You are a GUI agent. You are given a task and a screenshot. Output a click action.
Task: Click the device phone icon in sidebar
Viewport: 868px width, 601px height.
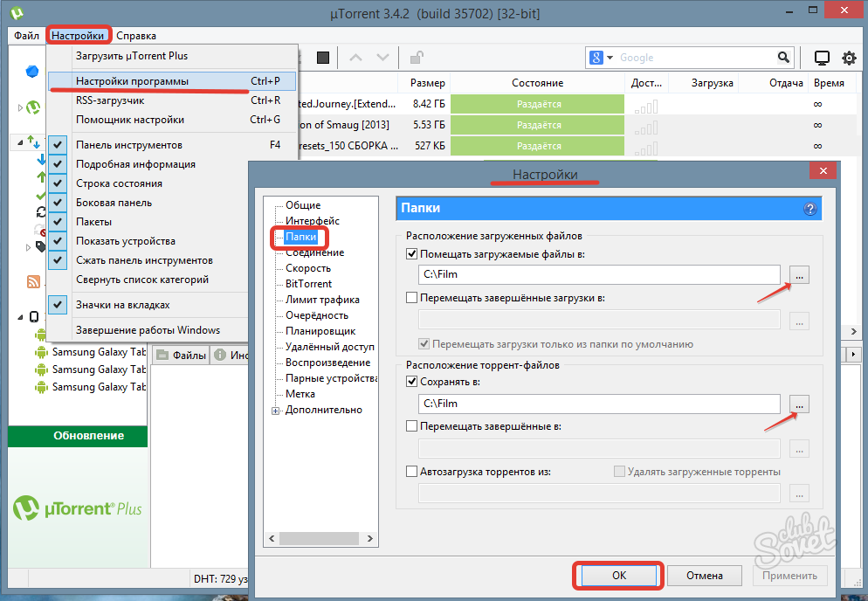[34, 317]
